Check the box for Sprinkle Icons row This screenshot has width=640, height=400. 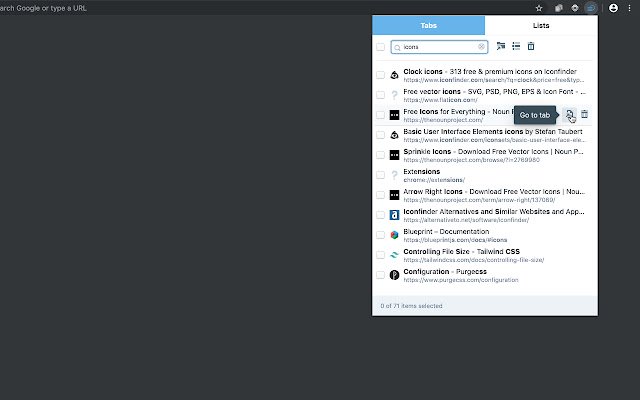pos(380,155)
